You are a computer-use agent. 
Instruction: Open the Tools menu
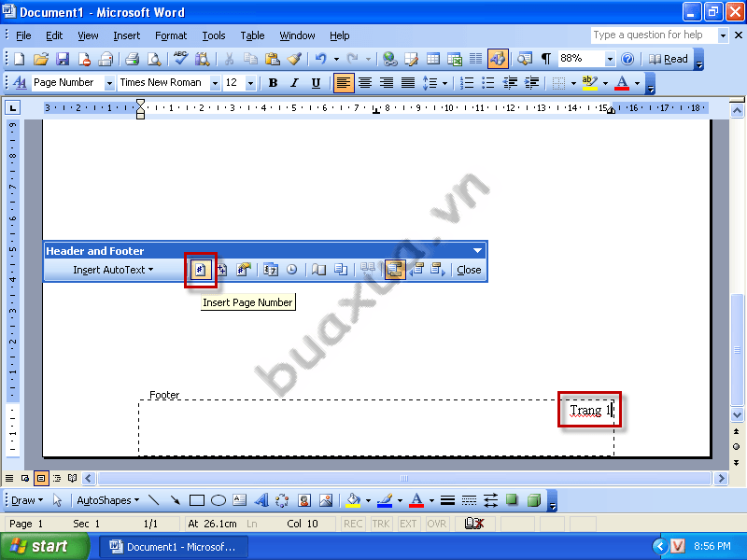(x=214, y=35)
